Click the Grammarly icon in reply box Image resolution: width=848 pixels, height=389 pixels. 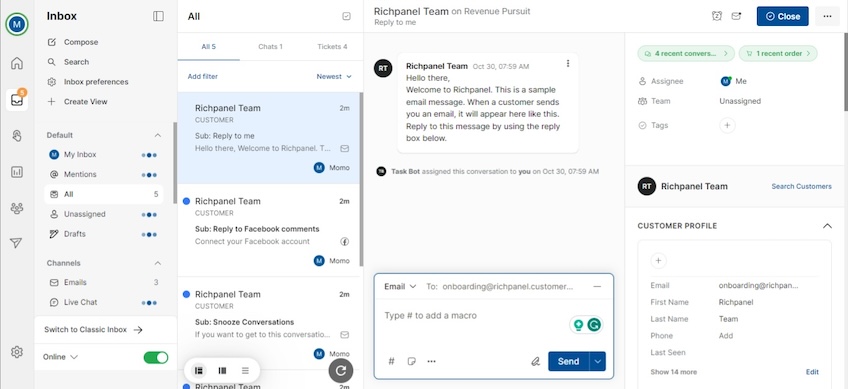pos(594,325)
